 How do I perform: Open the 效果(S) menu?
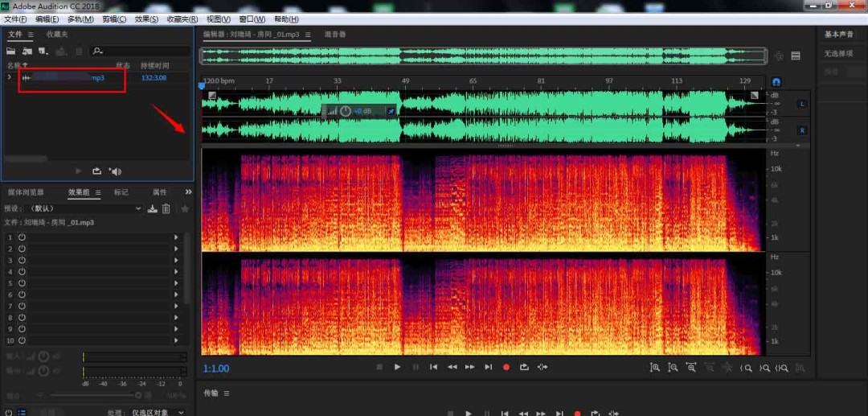(x=146, y=19)
